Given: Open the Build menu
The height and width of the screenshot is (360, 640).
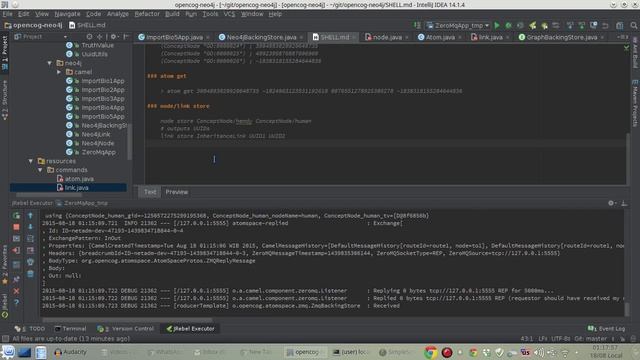Looking at the screenshot, I should 172,14.
